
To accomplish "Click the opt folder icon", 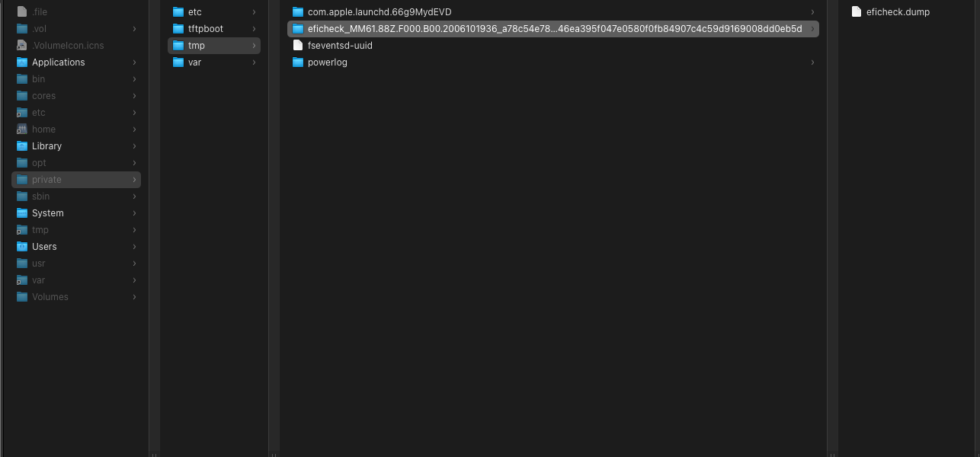I will pos(22,163).
